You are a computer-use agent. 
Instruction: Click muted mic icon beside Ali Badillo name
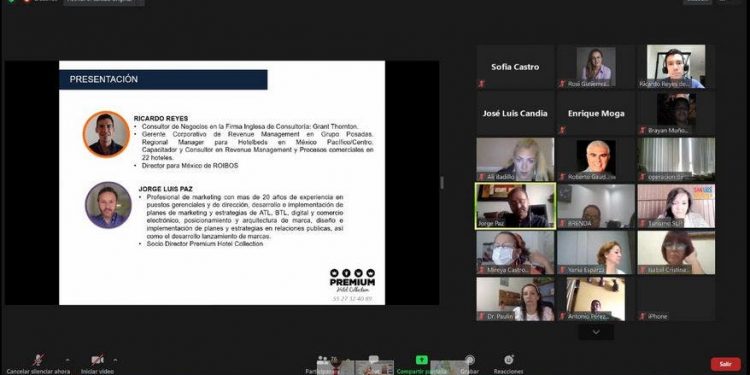pos(482,176)
